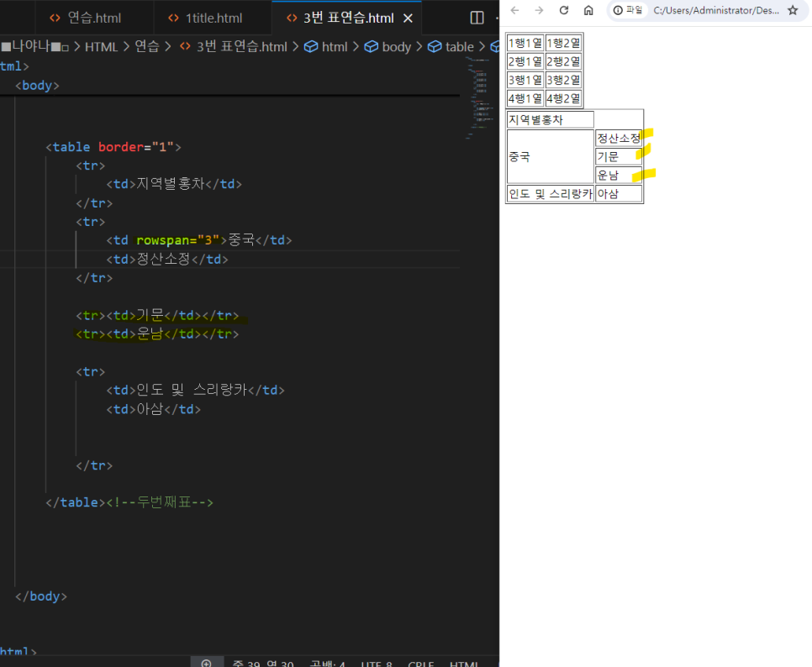This screenshot has height=667, width=812.
Task: Click the 기문 cell in the browser table
Action: [x=619, y=157]
